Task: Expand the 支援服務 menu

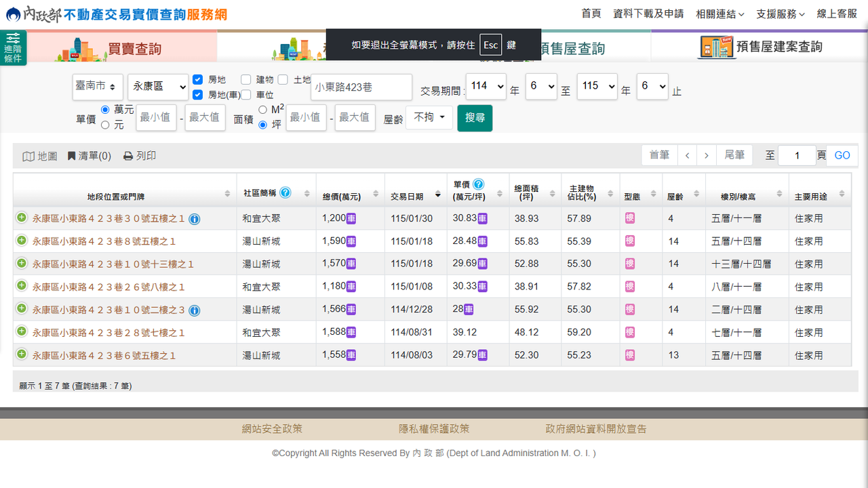Action: pyautogui.click(x=781, y=14)
